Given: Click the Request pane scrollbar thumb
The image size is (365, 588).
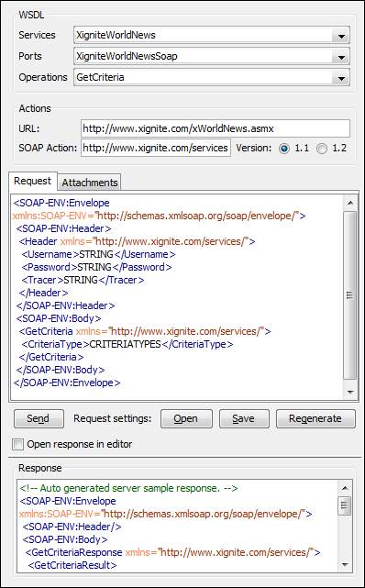Looking at the screenshot, I should (x=350, y=295).
